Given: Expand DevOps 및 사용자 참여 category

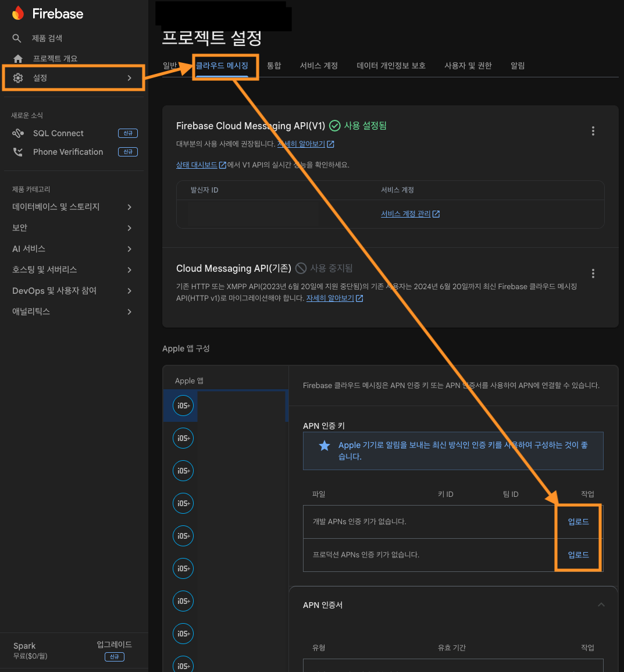Looking at the screenshot, I should point(129,291).
